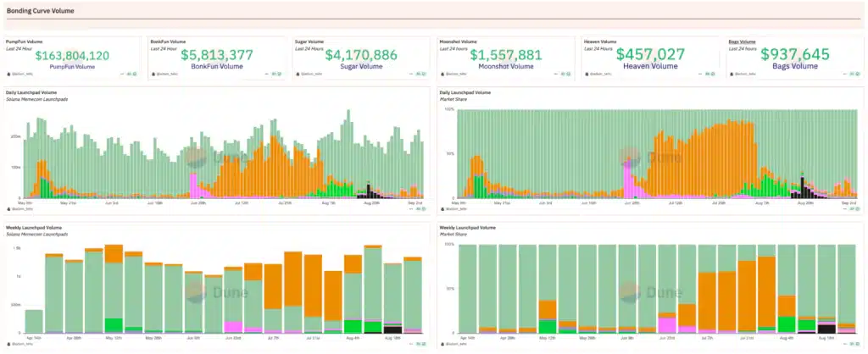Click the $457,027 Heaven volume figure
The width and height of the screenshot is (868, 354).
point(650,54)
